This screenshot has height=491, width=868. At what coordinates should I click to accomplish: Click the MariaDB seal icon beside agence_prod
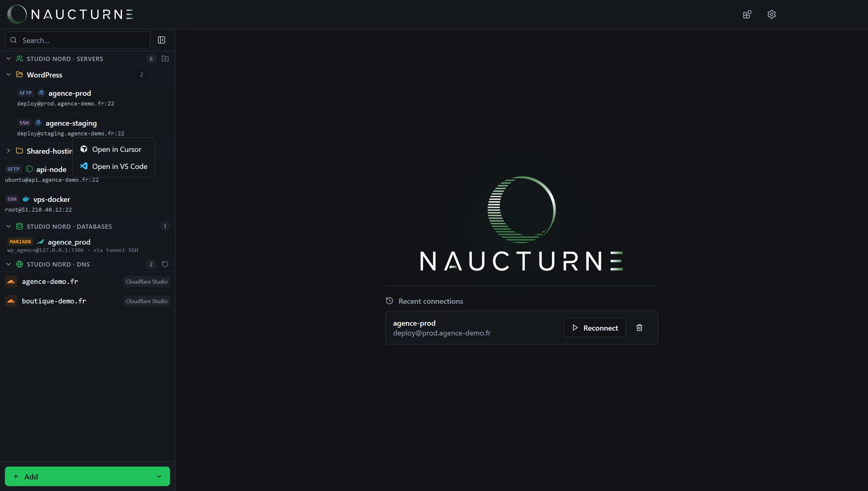41,242
